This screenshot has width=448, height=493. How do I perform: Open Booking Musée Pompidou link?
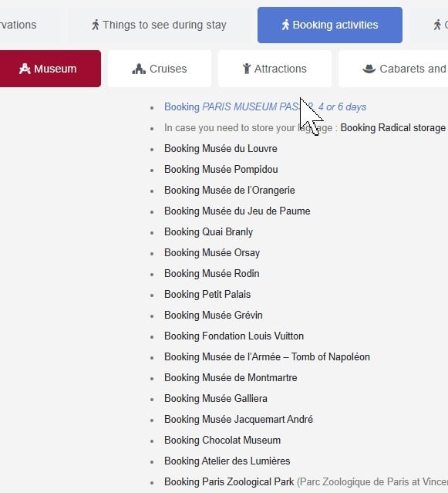click(221, 170)
